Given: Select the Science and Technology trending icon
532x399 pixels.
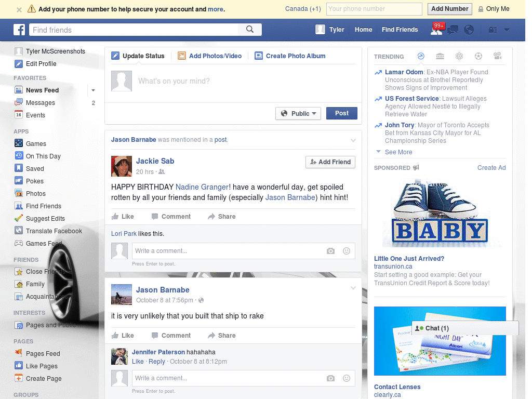Looking at the screenshot, I should click(x=459, y=56).
